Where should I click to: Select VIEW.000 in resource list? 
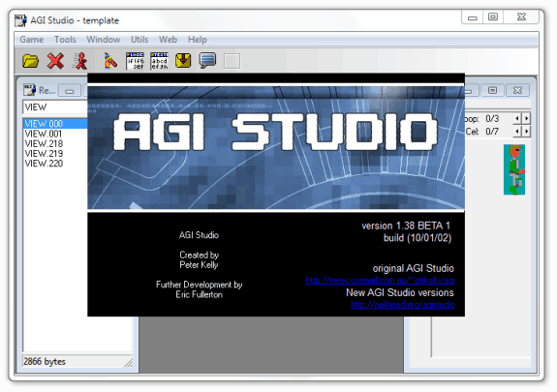55,124
